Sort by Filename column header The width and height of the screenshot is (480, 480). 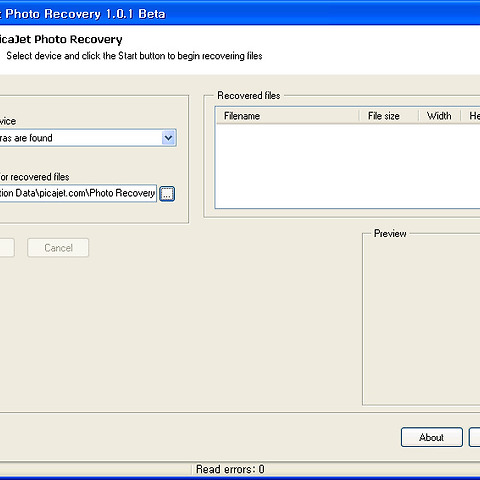[287, 116]
